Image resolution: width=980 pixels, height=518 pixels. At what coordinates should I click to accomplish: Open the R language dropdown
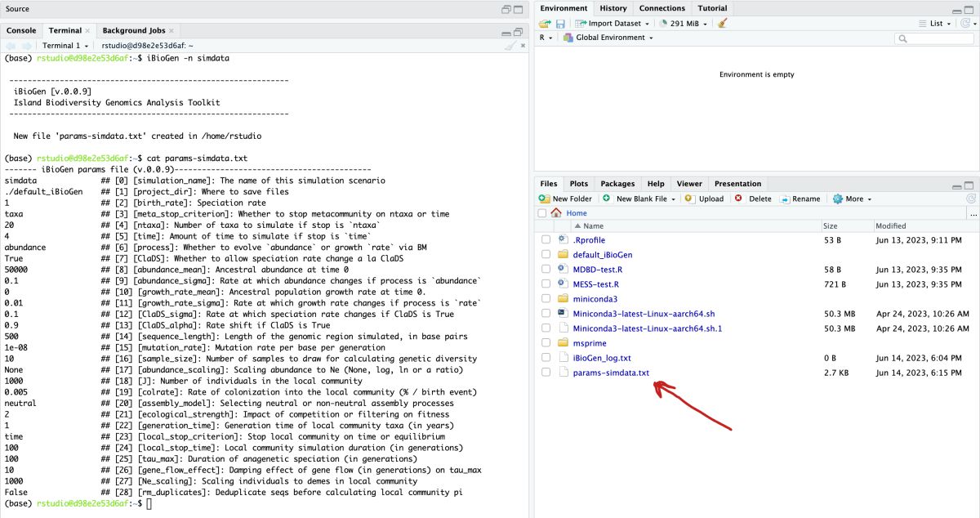546,38
